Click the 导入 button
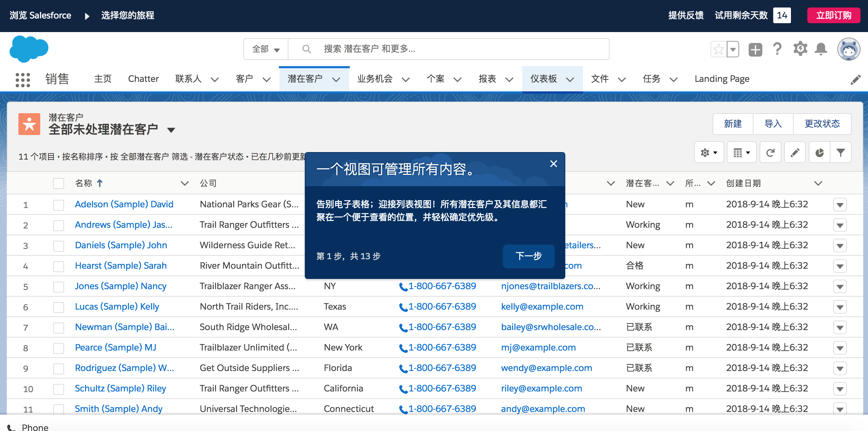 773,124
